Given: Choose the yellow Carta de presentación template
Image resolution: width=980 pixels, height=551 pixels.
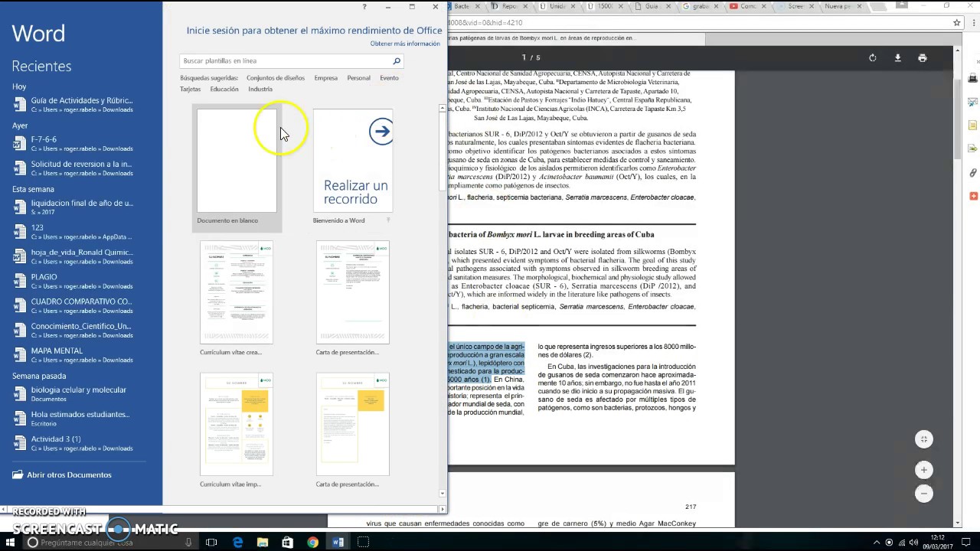Looking at the screenshot, I should tap(353, 431).
